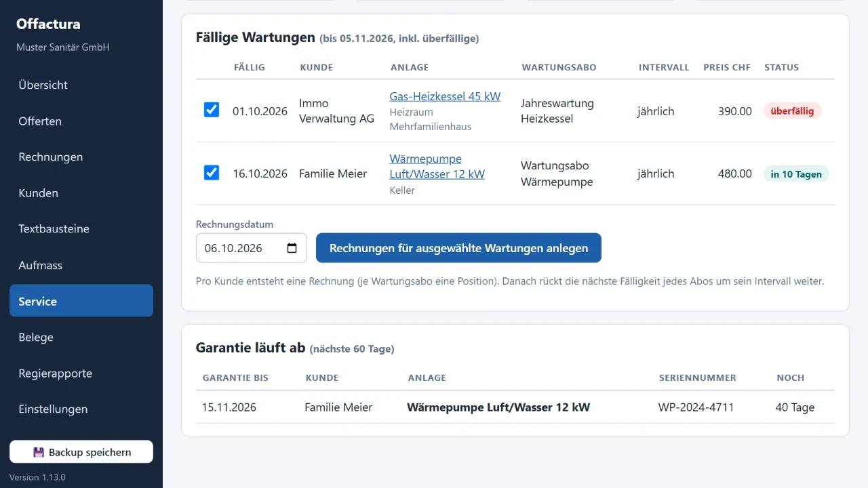Click Rechnungen für ausgewählte Wartungen anlegen
The width and height of the screenshot is (868, 488).
(x=458, y=248)
